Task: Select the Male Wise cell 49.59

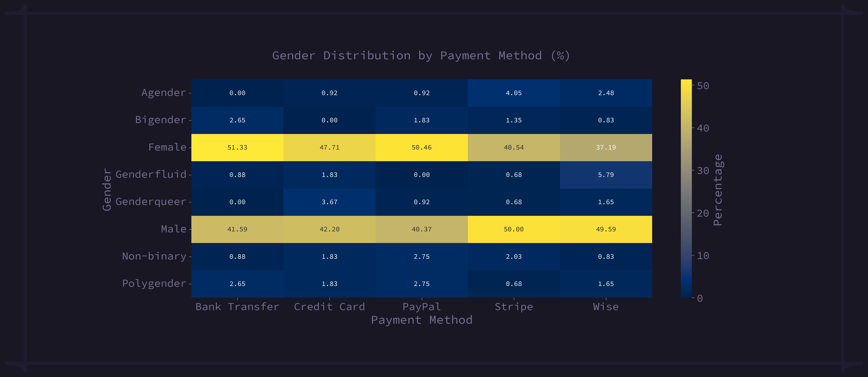Action: 606,229
